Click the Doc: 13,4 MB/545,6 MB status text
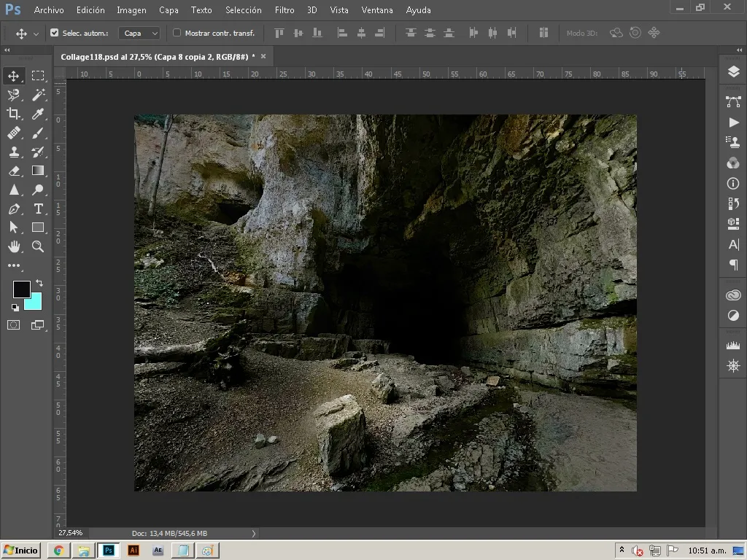The image size is (747, 560). (169, 533)
